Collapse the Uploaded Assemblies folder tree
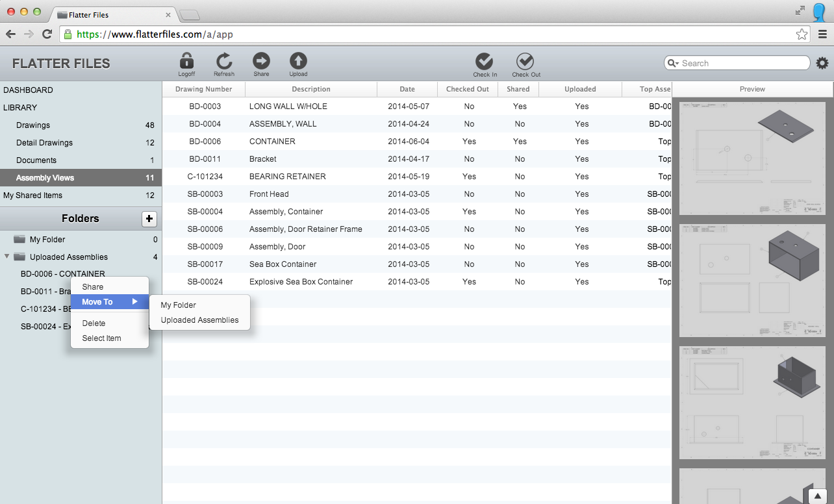The image size is (834, 504). [6, 257]
